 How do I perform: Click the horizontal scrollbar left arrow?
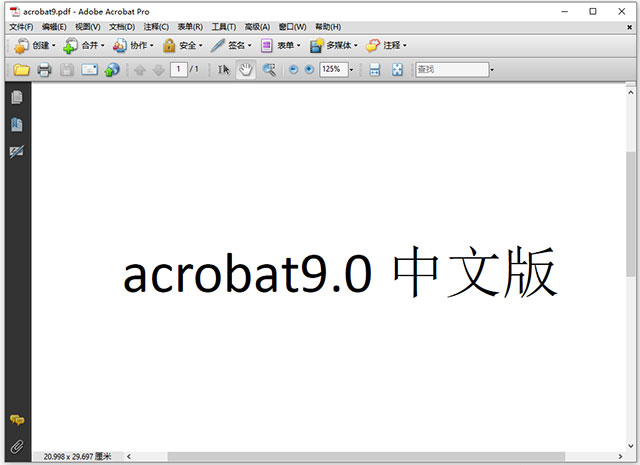(129, 456)
